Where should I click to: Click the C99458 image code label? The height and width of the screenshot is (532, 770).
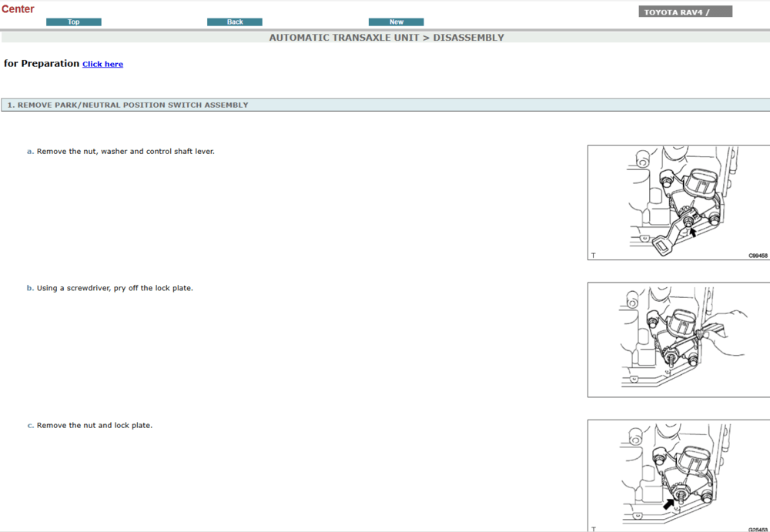pos(758,256)
